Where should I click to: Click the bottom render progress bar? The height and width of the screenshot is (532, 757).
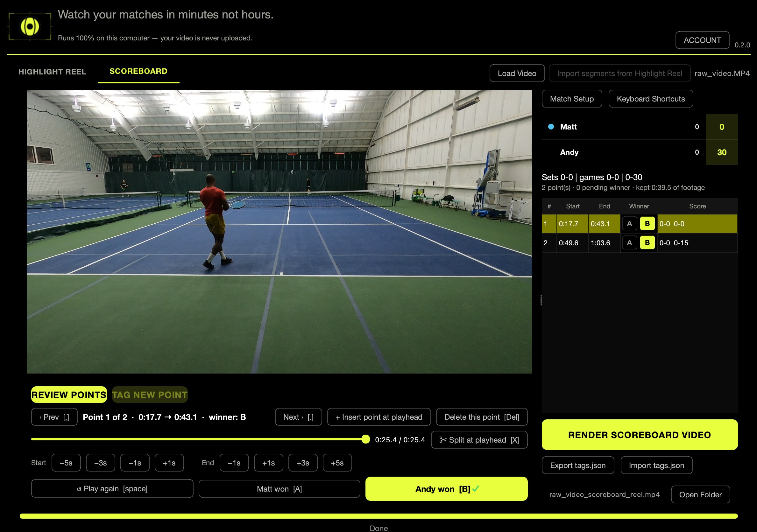click(x=378, y=516)
